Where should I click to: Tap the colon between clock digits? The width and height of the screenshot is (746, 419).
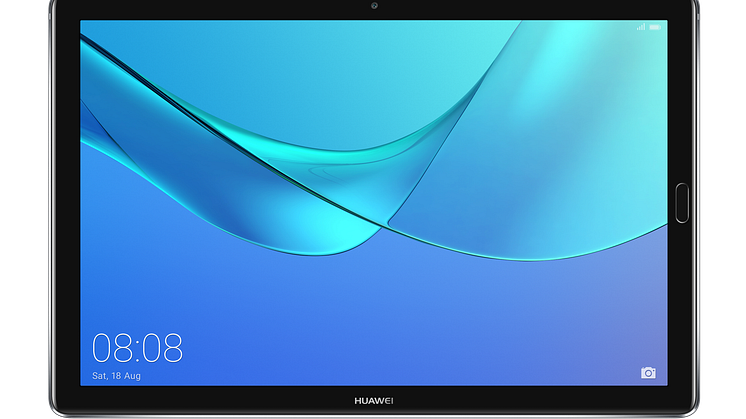tap(138, 348)
